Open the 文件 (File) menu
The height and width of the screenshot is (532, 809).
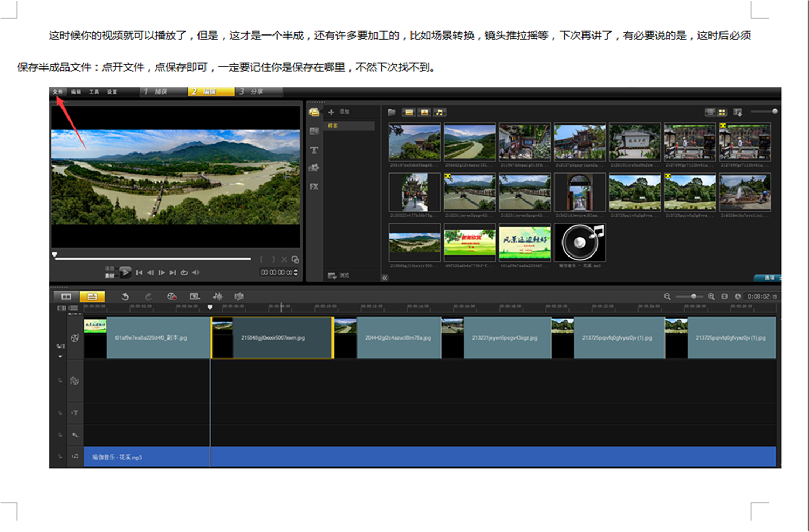point(58,92)
